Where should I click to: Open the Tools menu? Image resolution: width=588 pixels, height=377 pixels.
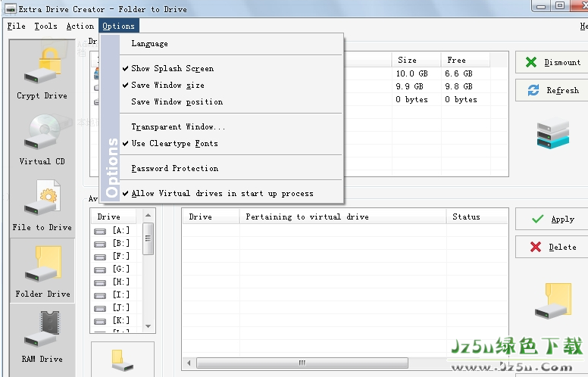(x=45, y=26)
